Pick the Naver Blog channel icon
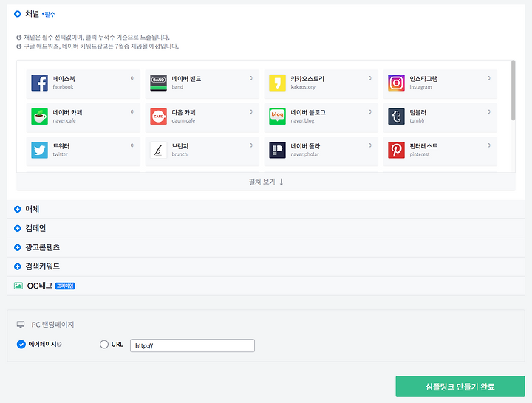 (x=278, y=117)
